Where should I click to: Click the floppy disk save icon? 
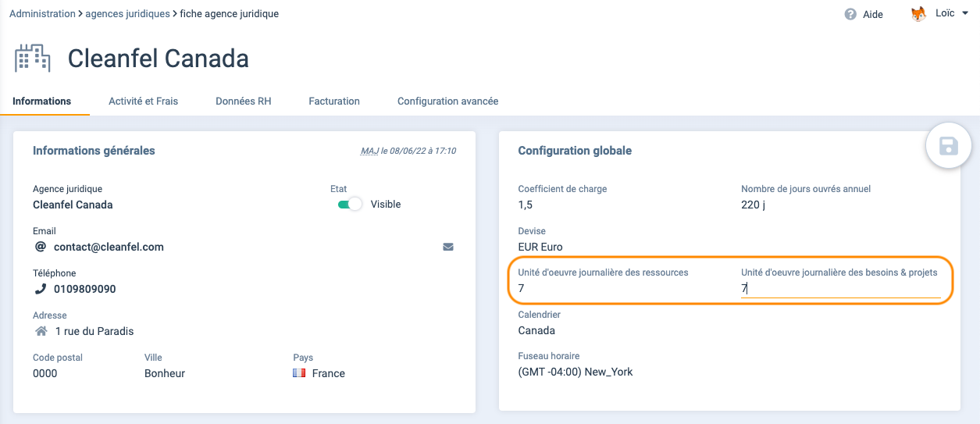tap(948, 146)
